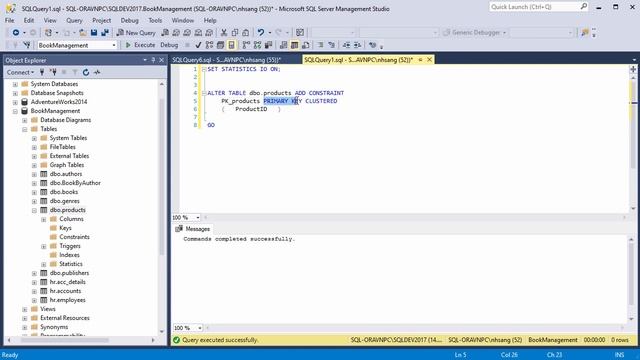Click Display Estimated Execution Plan icon
This screenshot has width=640, height=360.
click(x=209, y=45)
